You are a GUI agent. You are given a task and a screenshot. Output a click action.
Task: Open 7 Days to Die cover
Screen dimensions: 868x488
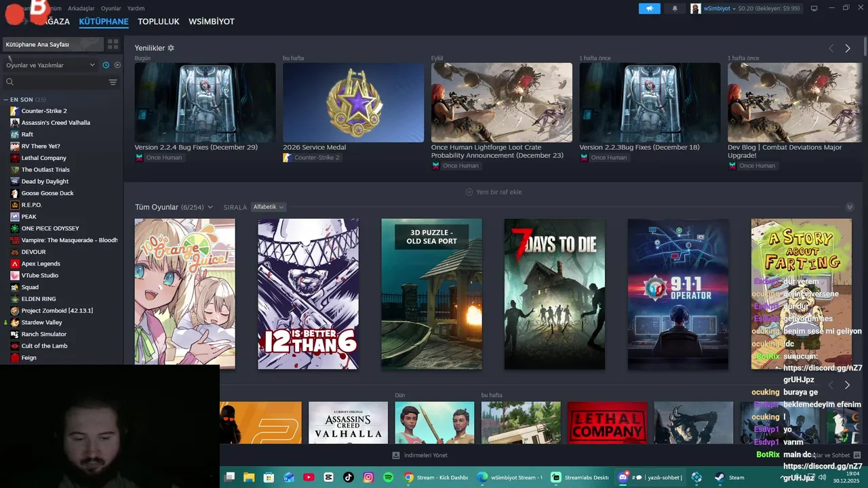point(555,293)
